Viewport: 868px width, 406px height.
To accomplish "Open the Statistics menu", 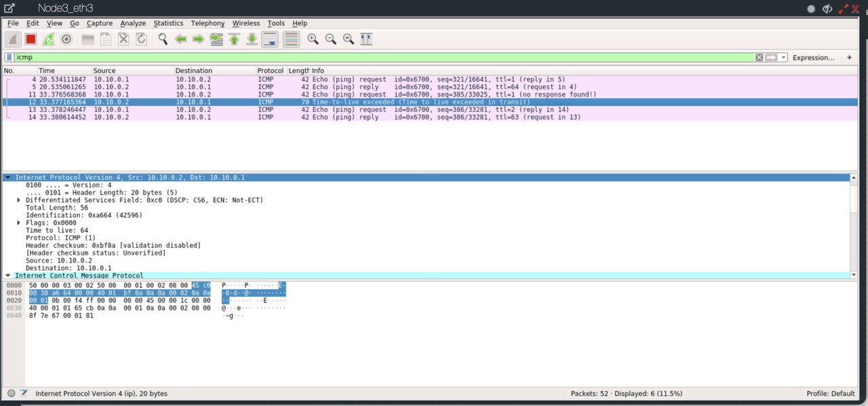I will (x=168, y=23).
